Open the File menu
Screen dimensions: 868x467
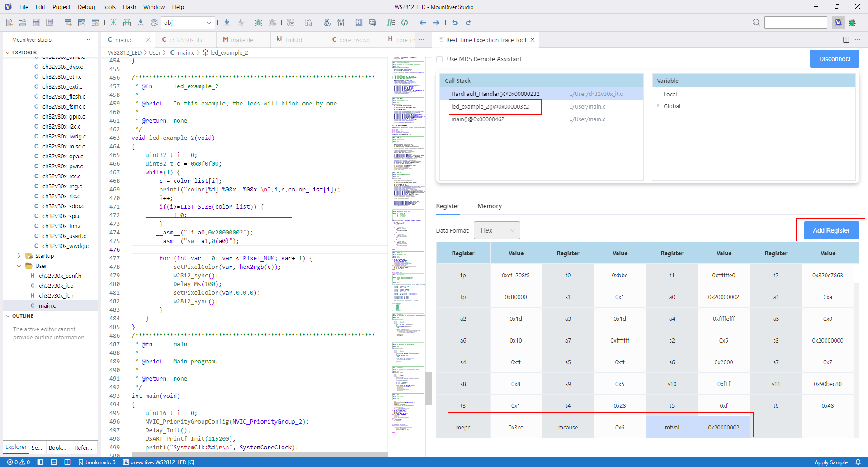[24, 7]
